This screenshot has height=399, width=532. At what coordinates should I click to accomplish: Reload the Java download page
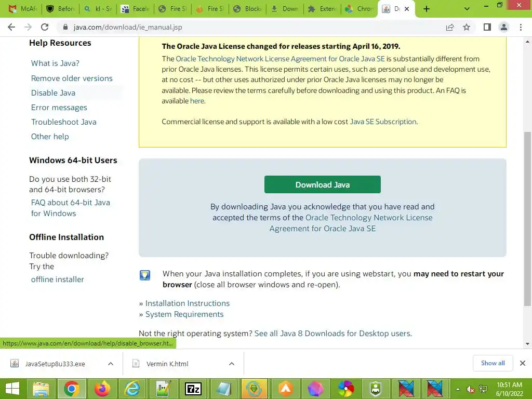point(45,27)
